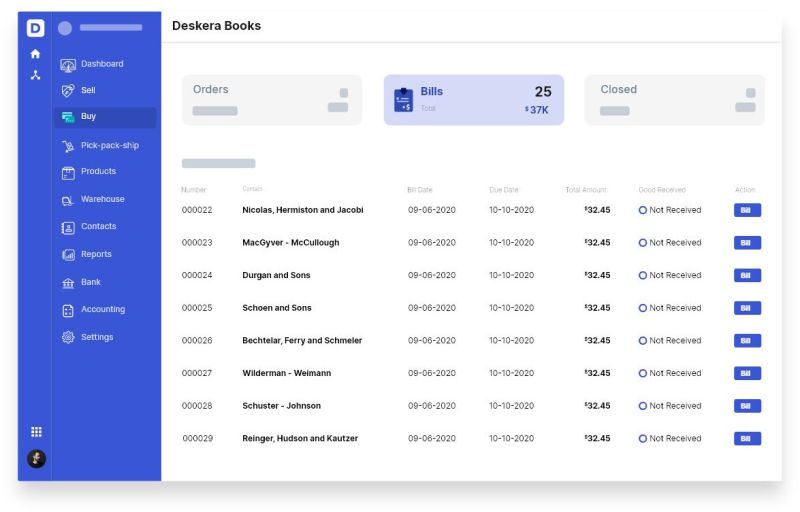Image resolution: width=800 pixels, height=512 pixels.
Task: Click Bill button for Bechtelar, Ferry and Schmeler
Action: pyautogui.click(x=747, y=341)
